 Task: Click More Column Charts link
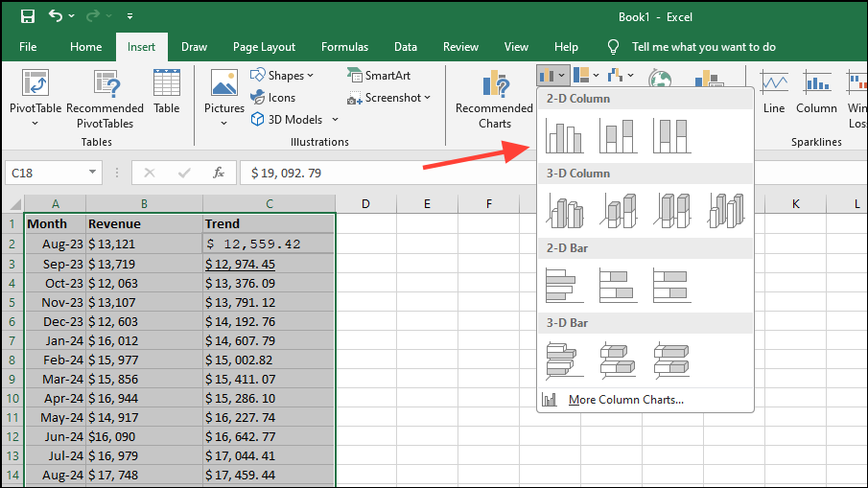[625, 400]
